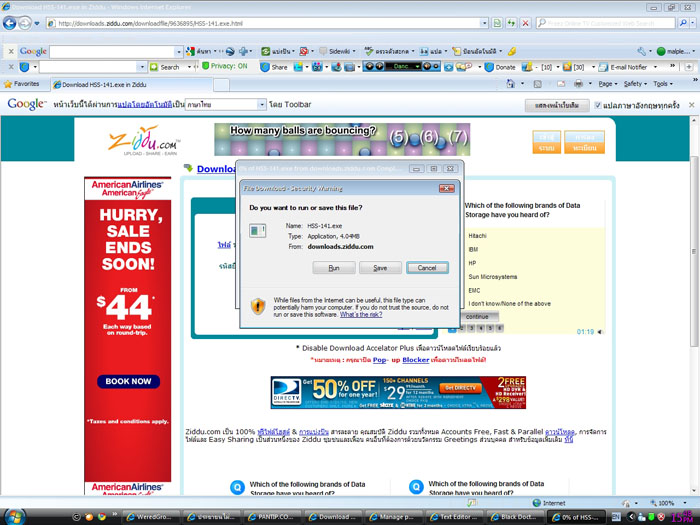Switch to Text Editor taskbar window
Screen dimensions: 700x525
(x=455, y=517)
